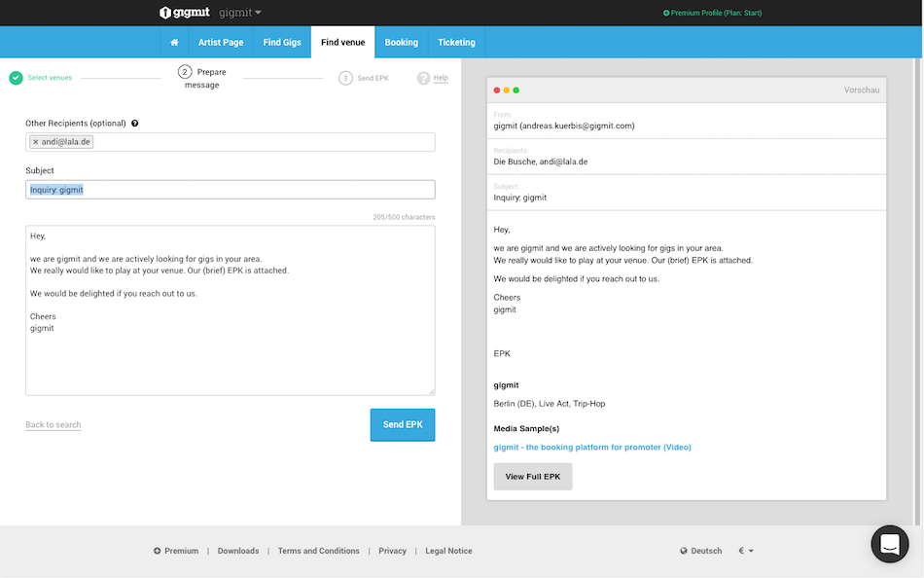Open the Privacy footer link
This screenshot has width=924, height=578.
click(393, 551)
